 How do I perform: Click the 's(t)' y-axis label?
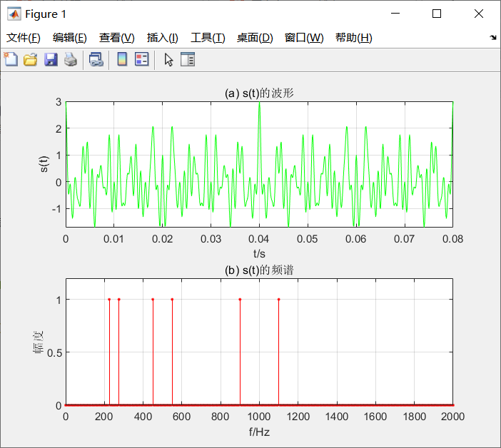(x=44, y=164)
